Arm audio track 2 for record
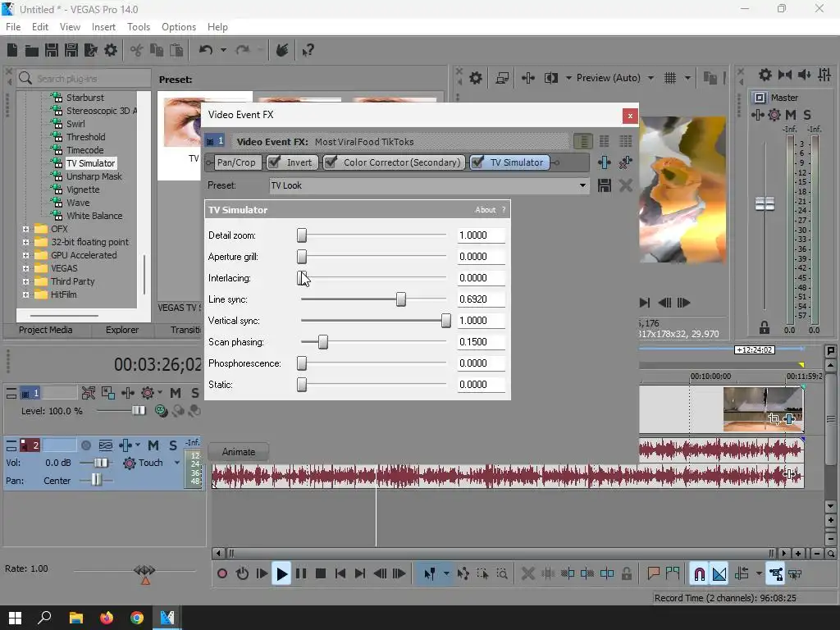Image resolution: width=840 pixels, height=630 pixels. tap(85, 445)
